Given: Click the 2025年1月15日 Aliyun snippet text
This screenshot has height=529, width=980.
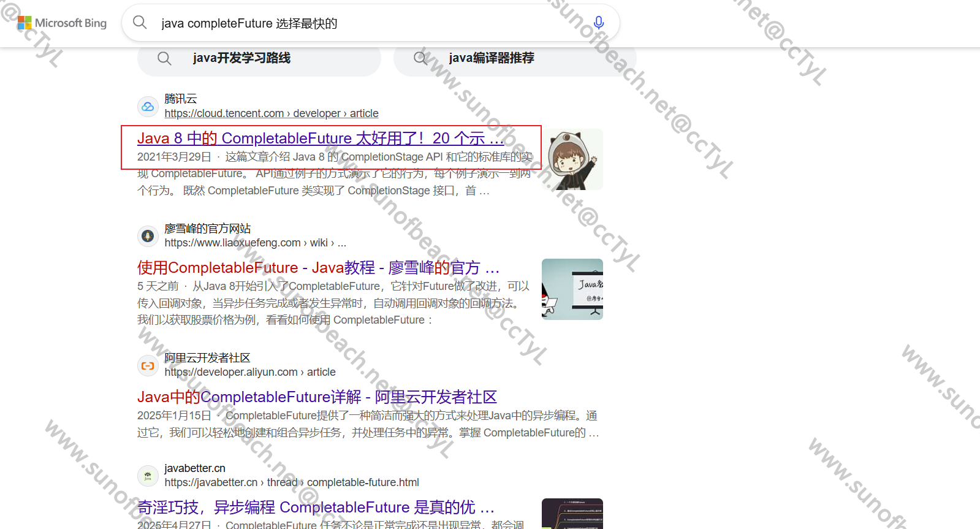Looking at the screenshot, I should coord(368,424).
